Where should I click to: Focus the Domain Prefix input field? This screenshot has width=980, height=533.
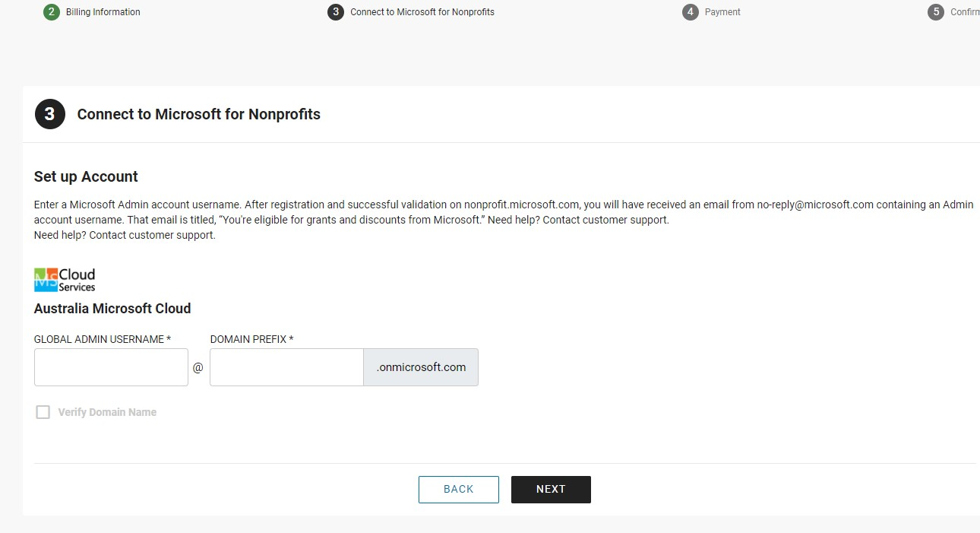pos(287,367)
